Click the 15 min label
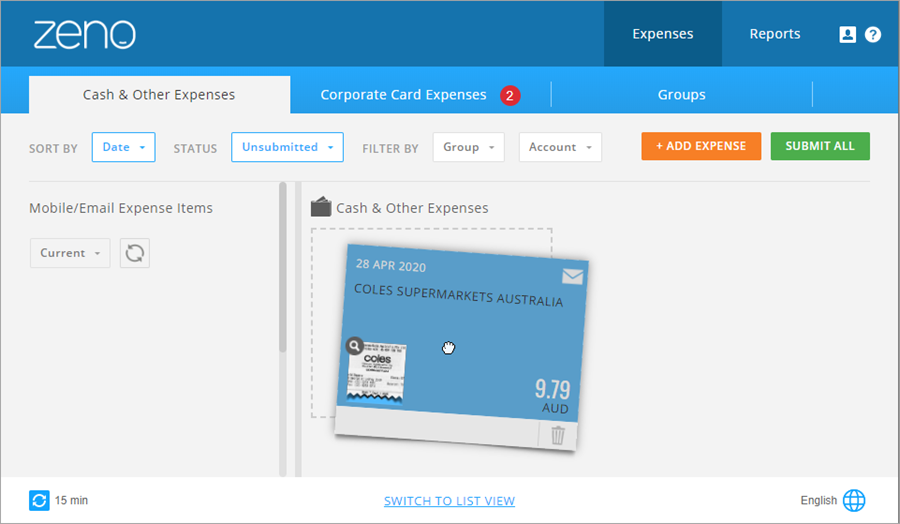Screen dimensions: 900x524 [x=71, y=500]
